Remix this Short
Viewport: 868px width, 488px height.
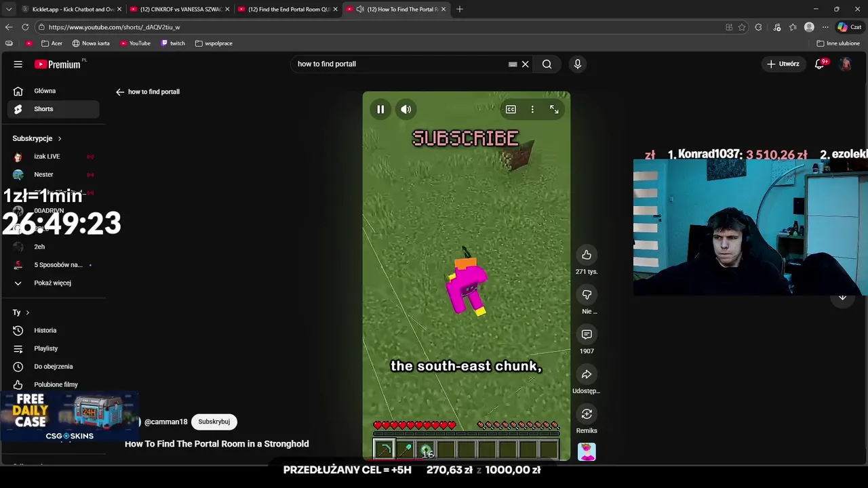pyautogui.click(x=587, y=414)
